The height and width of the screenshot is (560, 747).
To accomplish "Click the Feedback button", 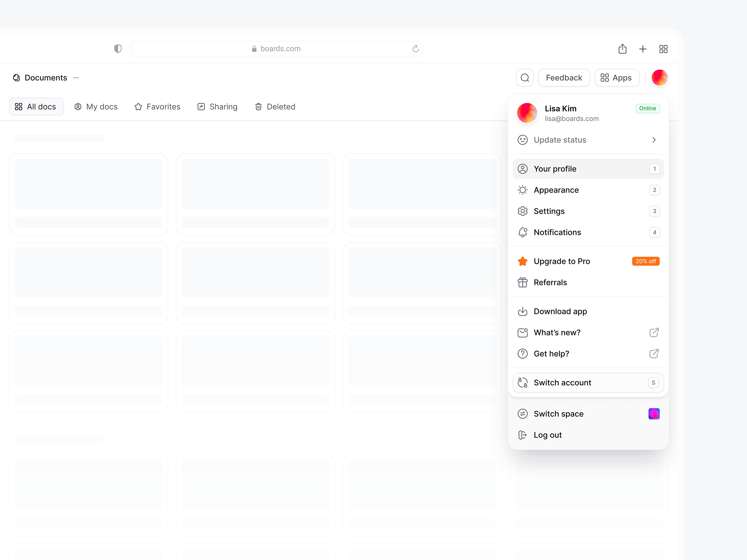I will [x=564, y=78].
